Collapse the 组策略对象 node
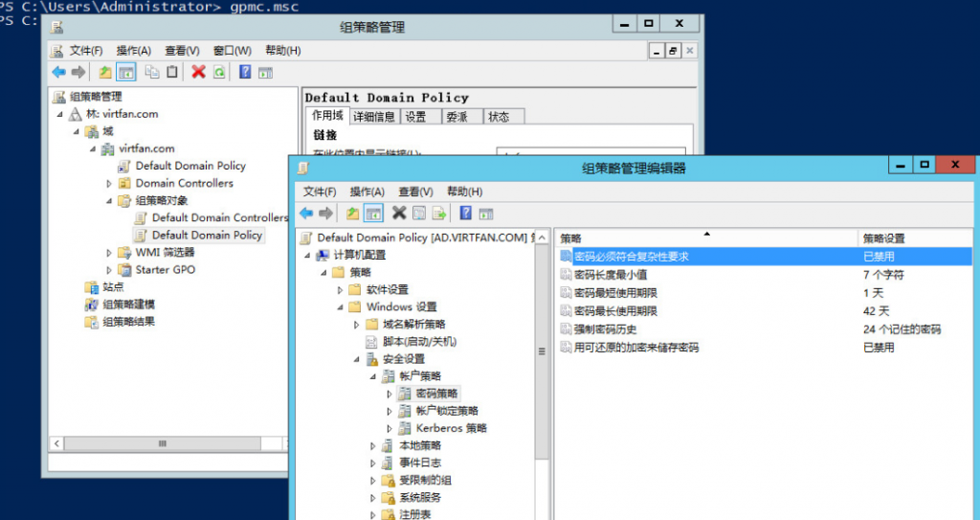This screenshot has height=520, width=980. point(109,201)
